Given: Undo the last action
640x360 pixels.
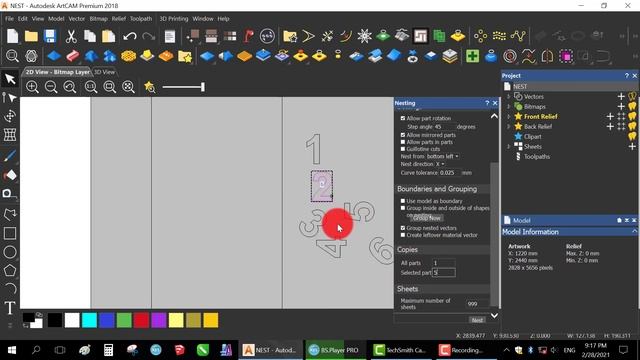Looking at the screenshot, I should 130,36.
